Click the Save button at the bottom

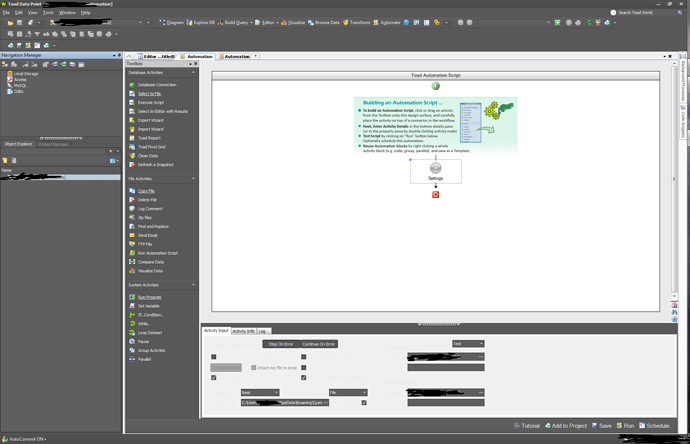click(x=602, y=426)
